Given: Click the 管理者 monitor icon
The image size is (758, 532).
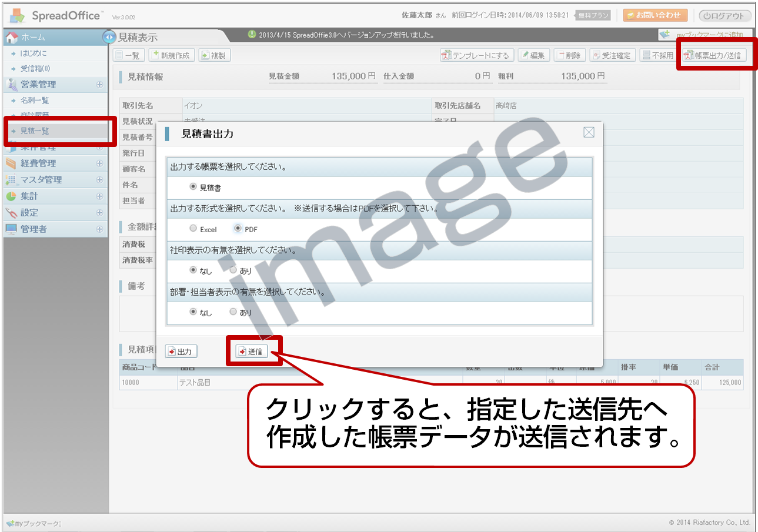Looking at the screenshot, I should click(11, 229).
